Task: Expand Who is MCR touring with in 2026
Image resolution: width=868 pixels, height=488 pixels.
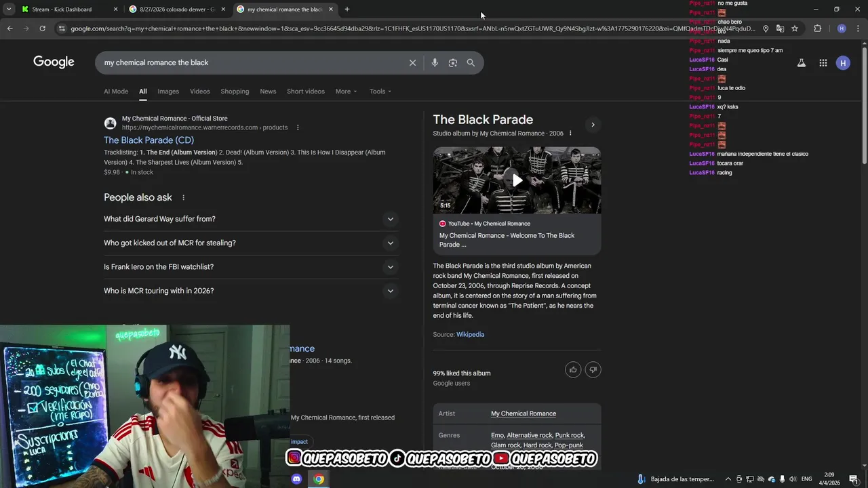Action: coord(251,291)
